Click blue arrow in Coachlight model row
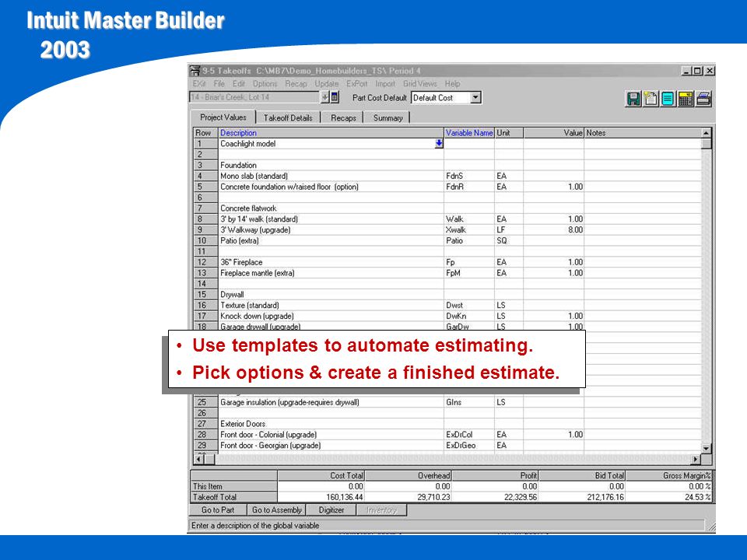Viewport: 747px width, 560px height. (439, 143)
